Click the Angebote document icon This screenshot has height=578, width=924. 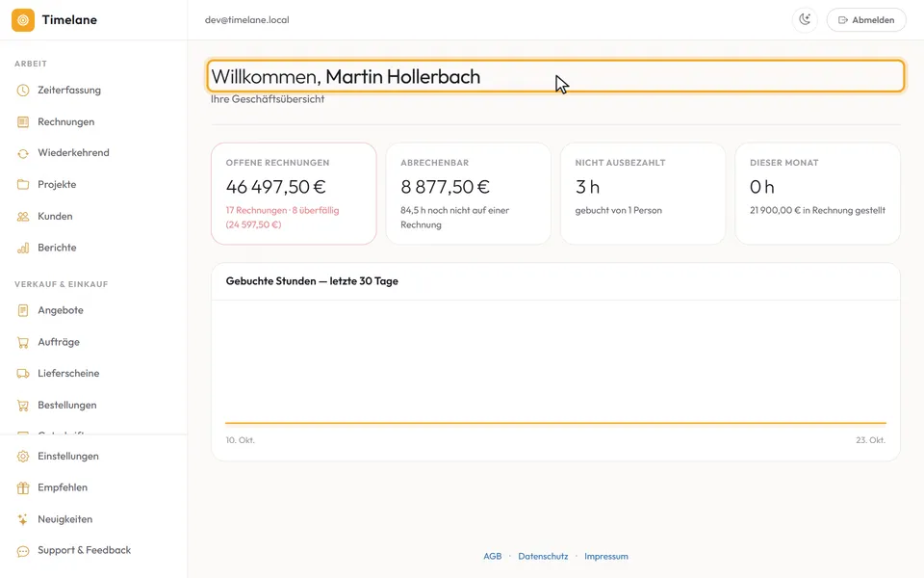[x=23, y=310]
